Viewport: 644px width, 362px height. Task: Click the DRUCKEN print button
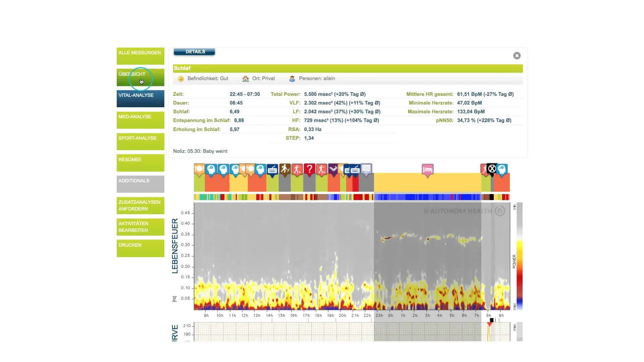tap(140, 248)
